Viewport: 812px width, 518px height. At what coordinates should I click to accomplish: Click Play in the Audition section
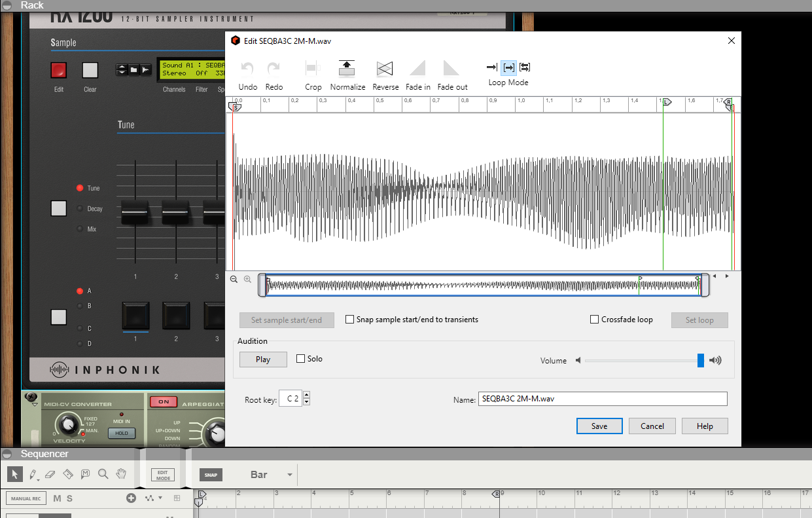[263, 359]
